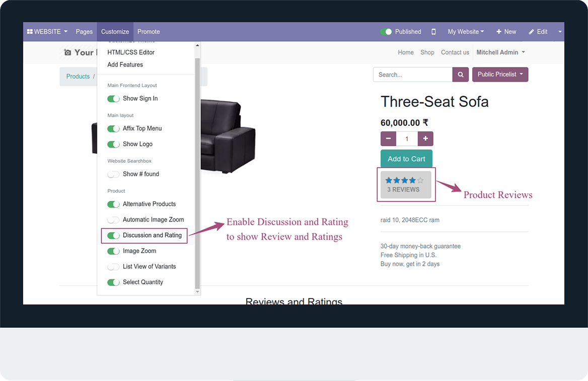This screenshot has width=588, height=381.
Task: Click the sofa product image
Action: tap(228, 136)
